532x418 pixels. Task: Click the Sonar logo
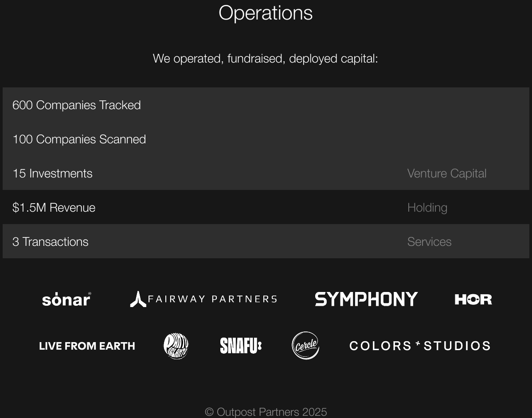click(66, 300)
